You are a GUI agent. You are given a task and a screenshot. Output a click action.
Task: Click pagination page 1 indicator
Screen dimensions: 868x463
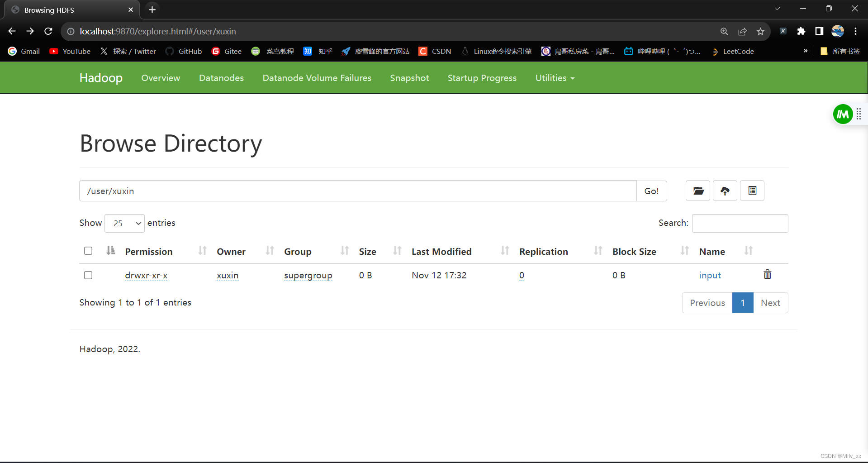coord(742,302)
